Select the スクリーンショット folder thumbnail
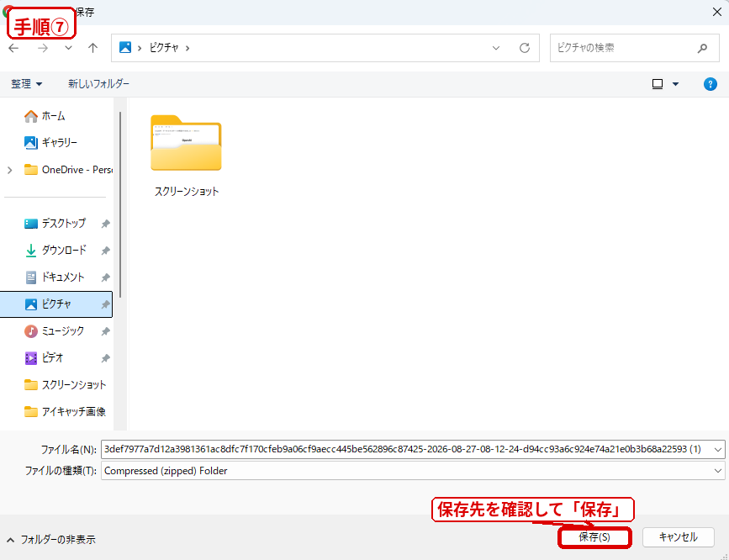Viewport: 729px width, 560px height. [186, 143]
